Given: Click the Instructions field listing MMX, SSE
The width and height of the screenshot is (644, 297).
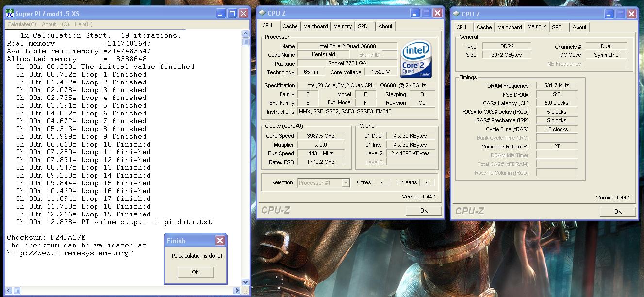Looking at the screenshot, I should point(366,112).
